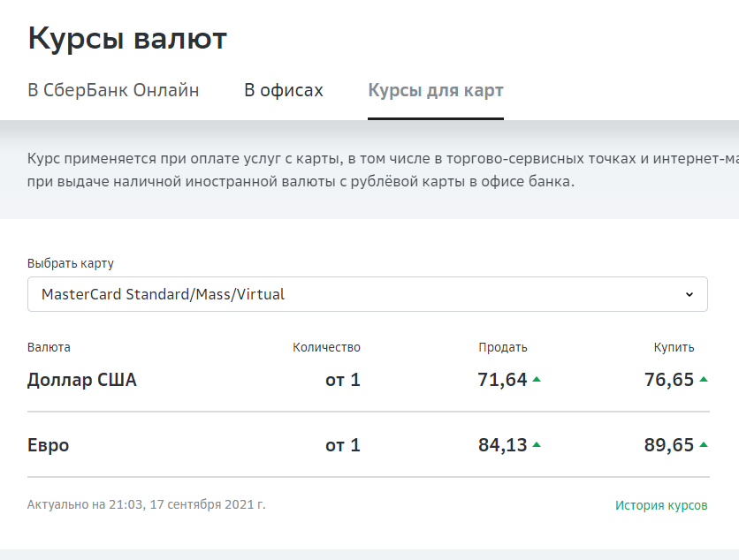
Task: Click the Евро currency row label
Action: [x=49, y=446]
